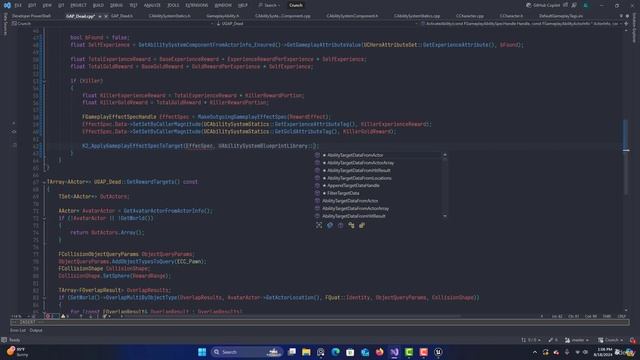Switch to the CCharacter.cpp tab

coord(470,16)
